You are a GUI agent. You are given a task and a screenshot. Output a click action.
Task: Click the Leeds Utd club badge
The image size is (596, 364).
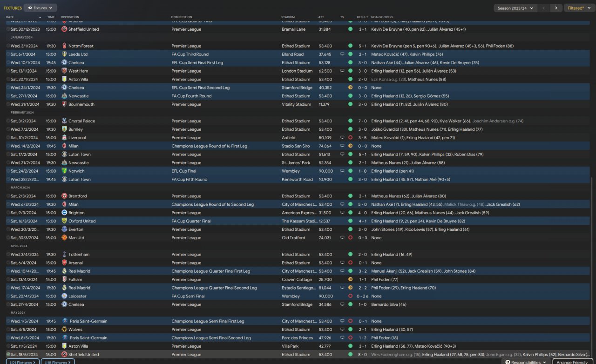click(x=64, y=54)
